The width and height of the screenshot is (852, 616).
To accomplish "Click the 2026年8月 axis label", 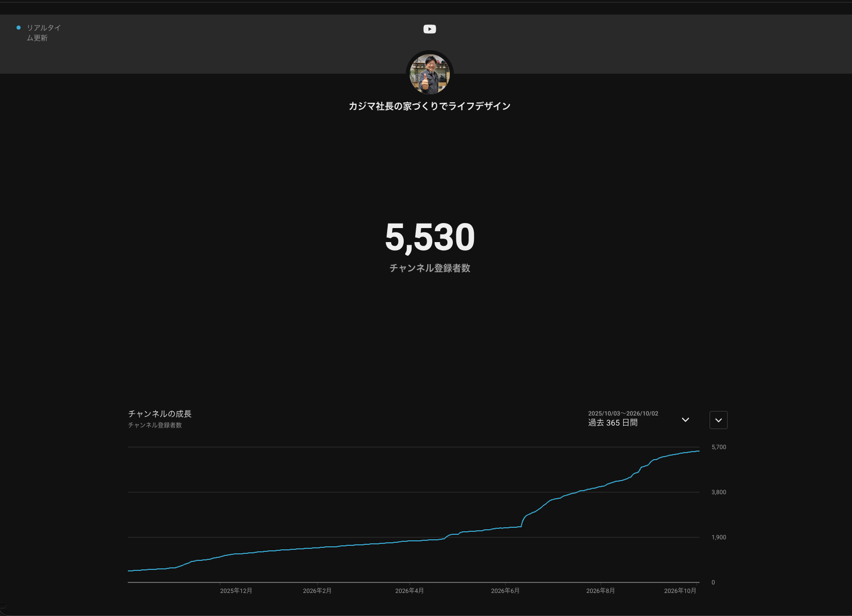I will (x=601, y=591).
